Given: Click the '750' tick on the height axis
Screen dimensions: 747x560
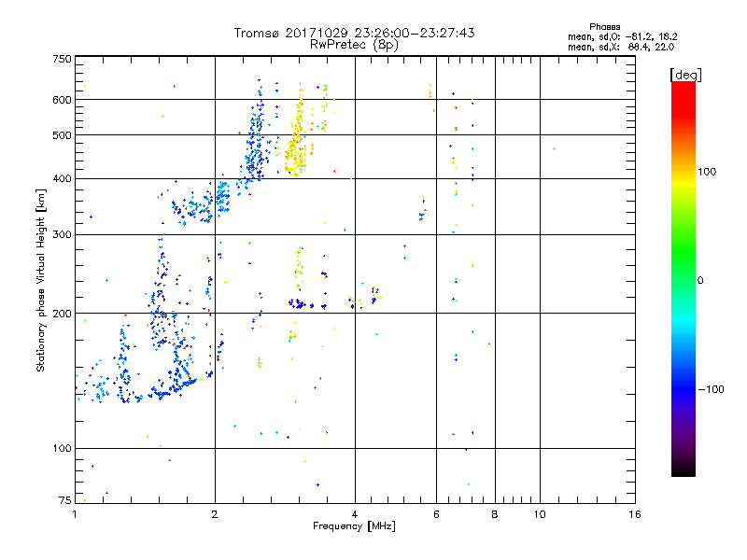Looking at the screenshot, I should tap(61, 59).
